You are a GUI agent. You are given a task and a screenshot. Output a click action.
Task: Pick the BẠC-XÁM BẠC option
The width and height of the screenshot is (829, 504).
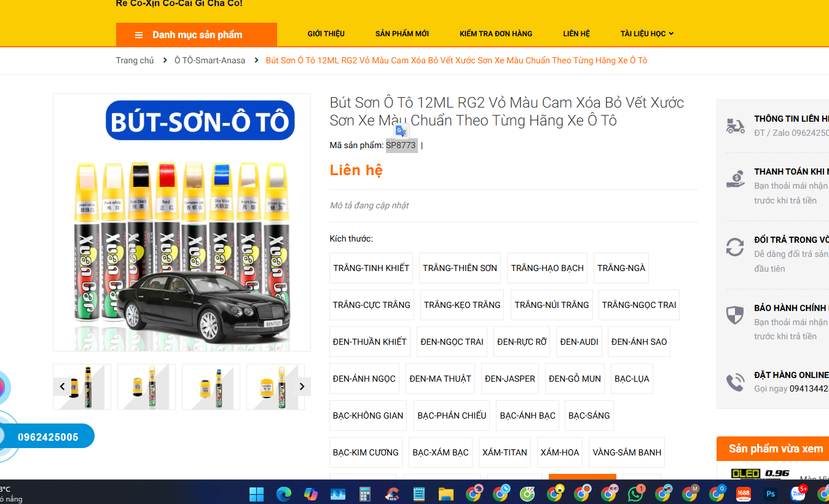[x=441, y=452]
